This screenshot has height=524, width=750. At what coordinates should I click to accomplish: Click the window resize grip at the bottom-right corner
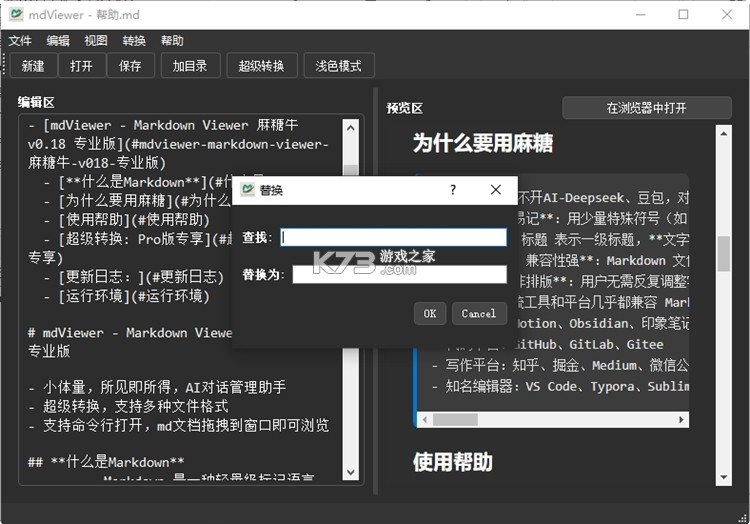(743, 517)
